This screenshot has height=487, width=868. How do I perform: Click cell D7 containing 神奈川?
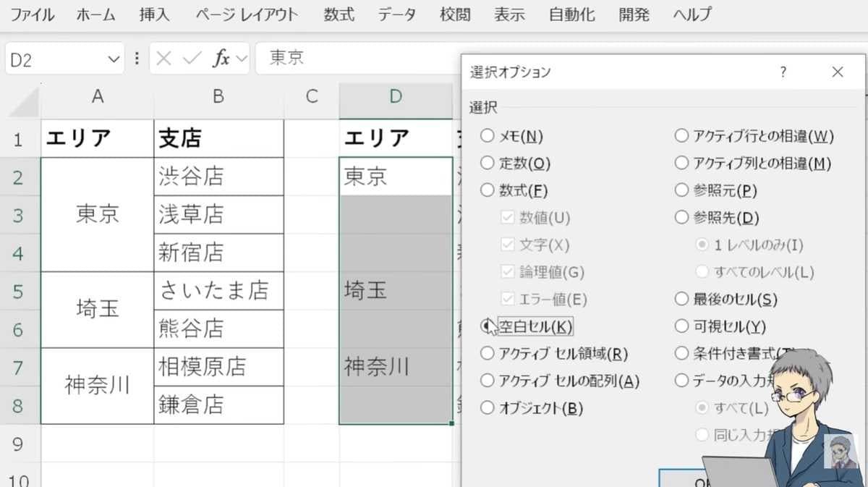tap(395, 367)
